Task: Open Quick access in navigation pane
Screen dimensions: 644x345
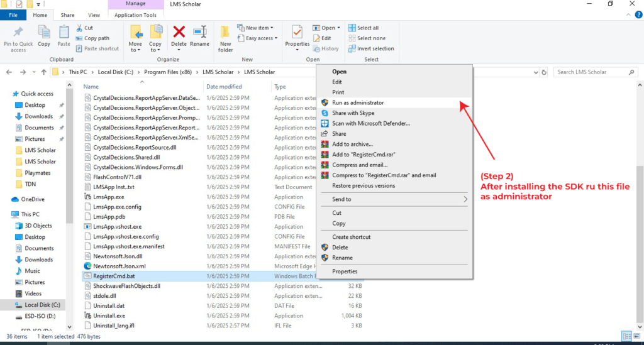Action: tap(37, 94)
